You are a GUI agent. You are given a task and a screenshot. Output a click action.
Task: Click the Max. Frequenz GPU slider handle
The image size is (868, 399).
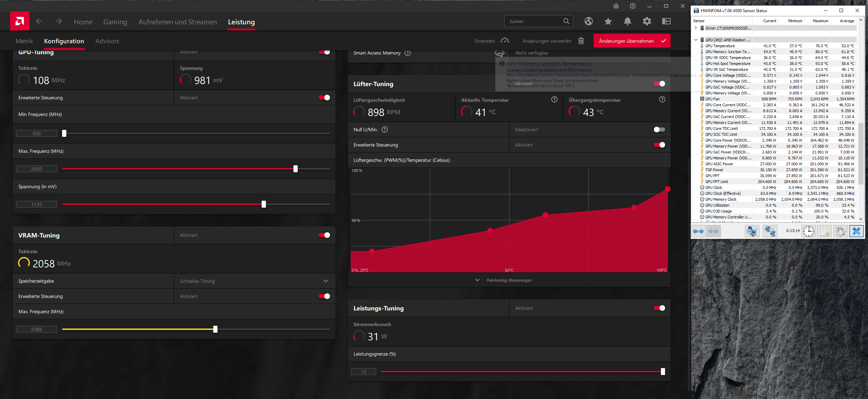(x=296, y=169)
